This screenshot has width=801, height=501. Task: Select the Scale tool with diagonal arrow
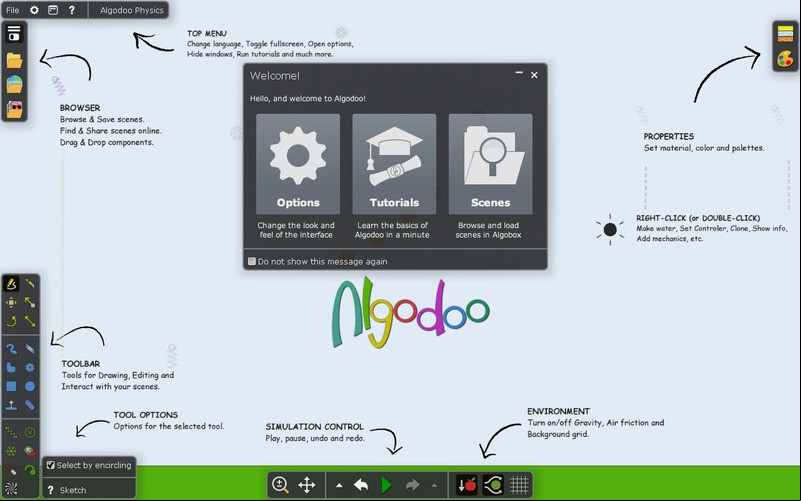pos(30,321)
